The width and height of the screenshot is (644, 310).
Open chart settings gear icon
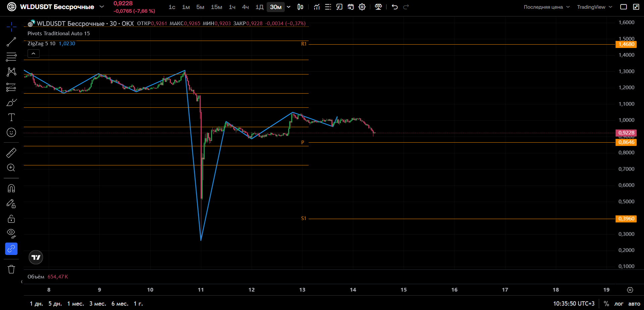[x=362, y=7]
